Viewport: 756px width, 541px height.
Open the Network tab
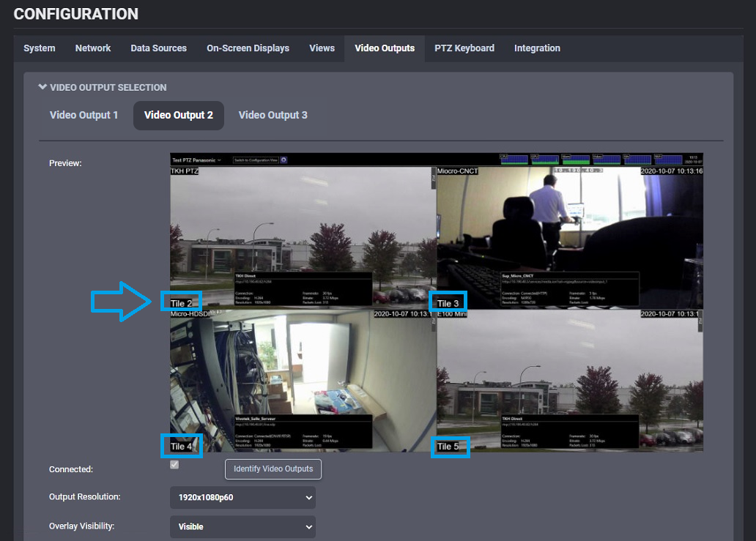92,48
